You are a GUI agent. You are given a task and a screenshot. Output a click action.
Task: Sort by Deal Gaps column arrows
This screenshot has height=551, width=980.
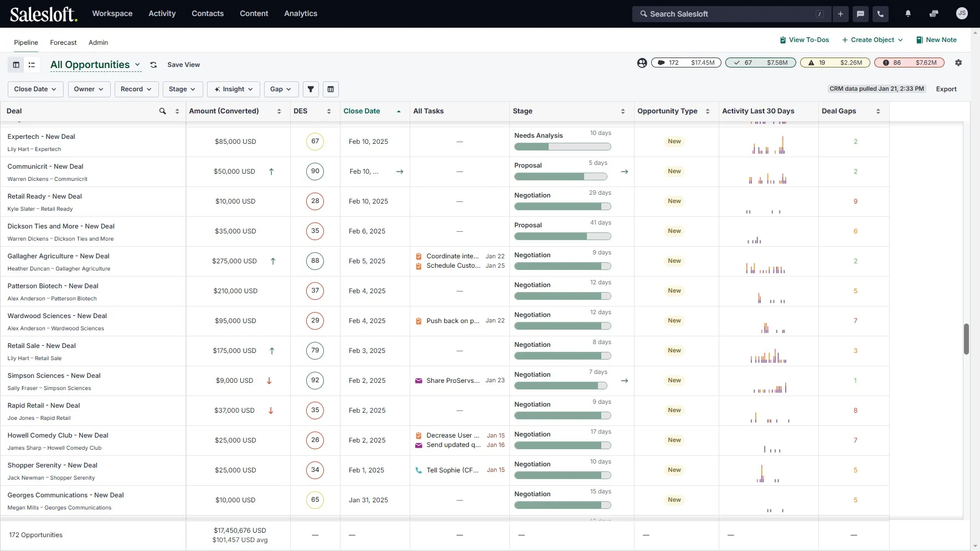(878, 111)
